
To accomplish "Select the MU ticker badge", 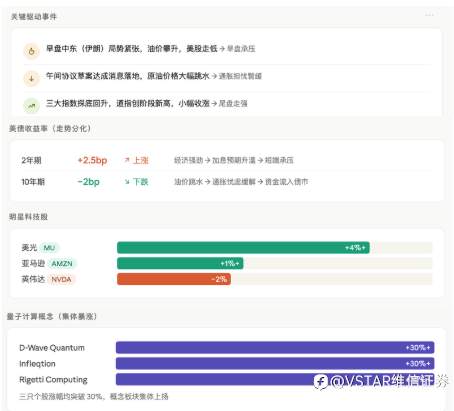I will 49,248.
